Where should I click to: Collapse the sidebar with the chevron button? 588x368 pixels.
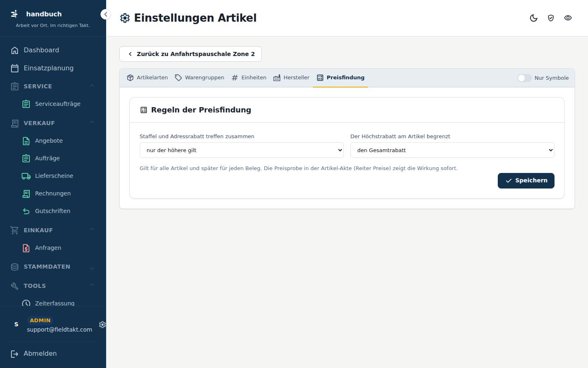click(x=105, y=14)
